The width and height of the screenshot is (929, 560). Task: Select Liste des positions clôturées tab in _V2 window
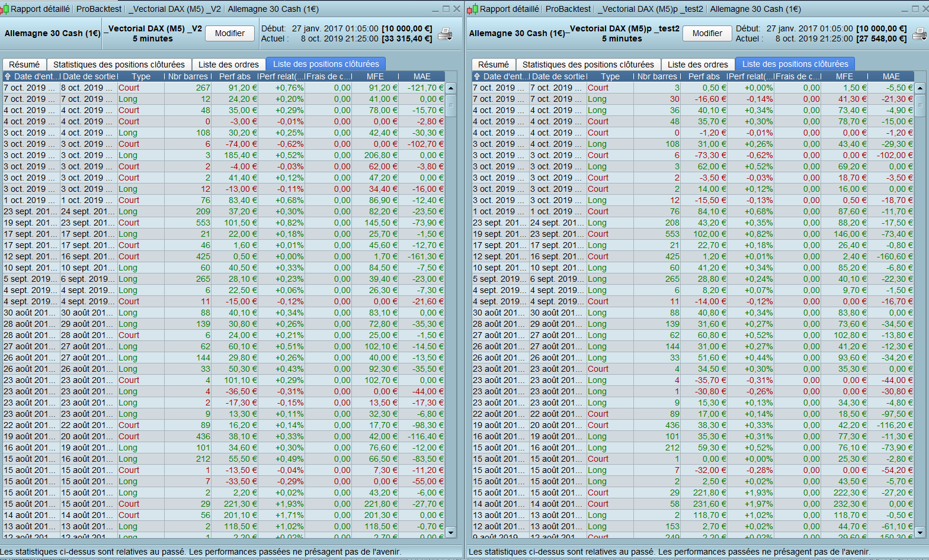point(326,64)
